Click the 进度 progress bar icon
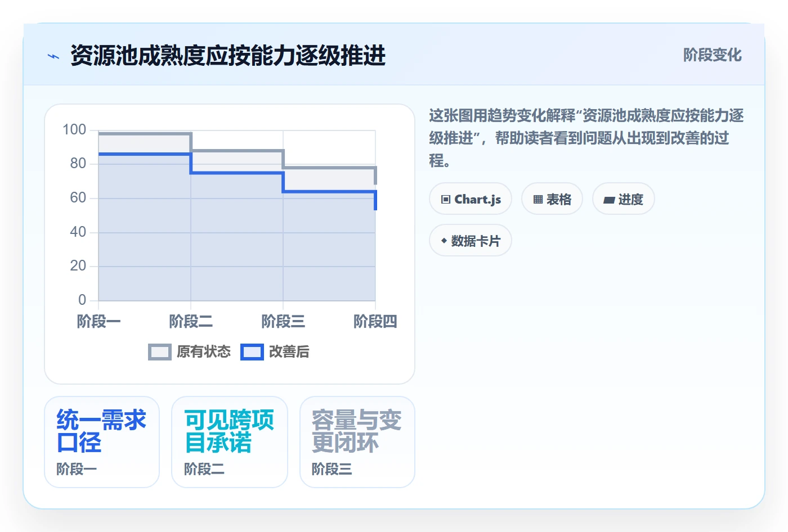Viewport: 788px width, 532px height. pos(609,200)
